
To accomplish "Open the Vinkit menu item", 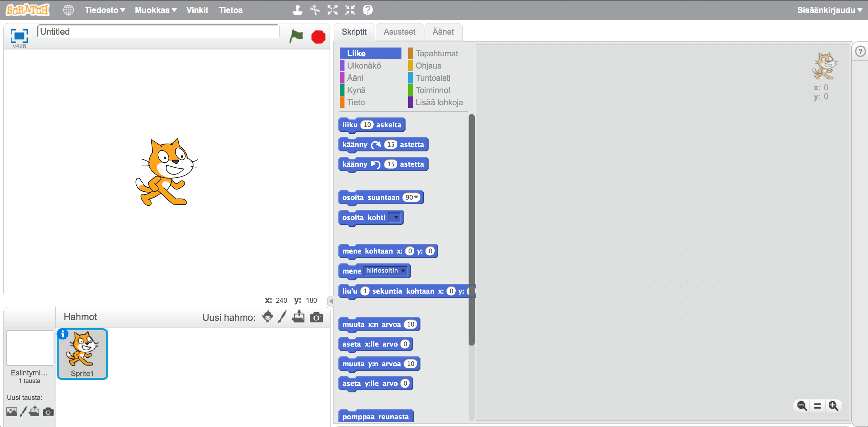I will 197,10.
